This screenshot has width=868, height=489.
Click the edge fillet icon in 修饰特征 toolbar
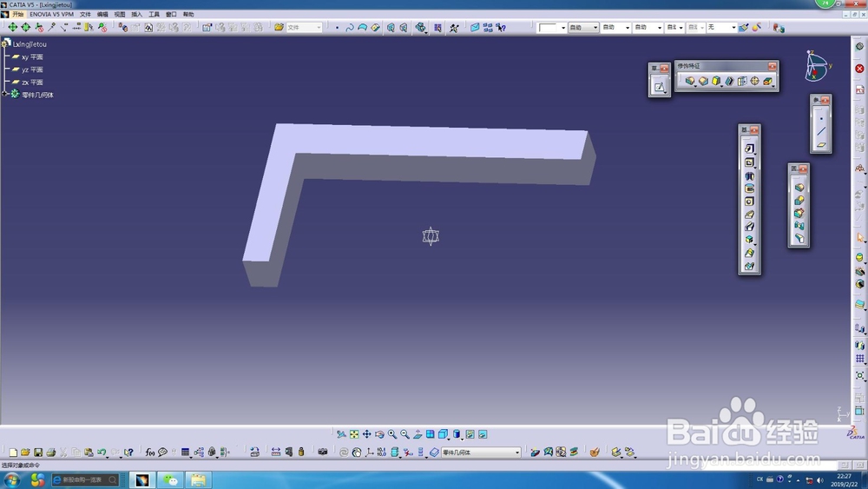point(690,82)
